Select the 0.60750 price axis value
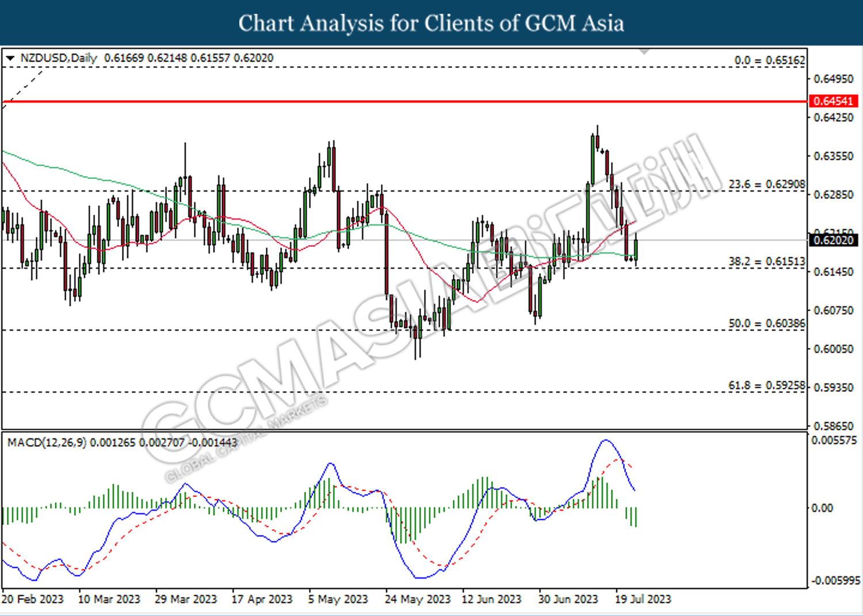The height and width of the screenshot is (616, 863). pos(834,310)
